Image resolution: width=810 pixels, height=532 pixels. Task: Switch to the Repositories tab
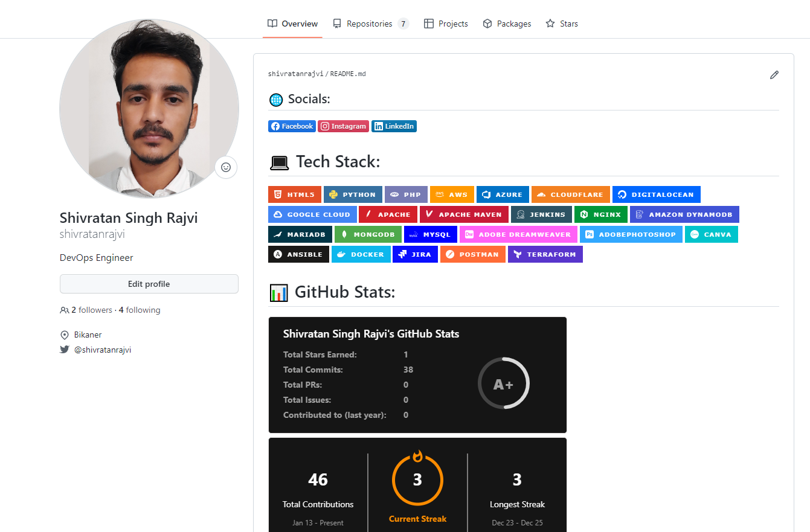[371, 24]
